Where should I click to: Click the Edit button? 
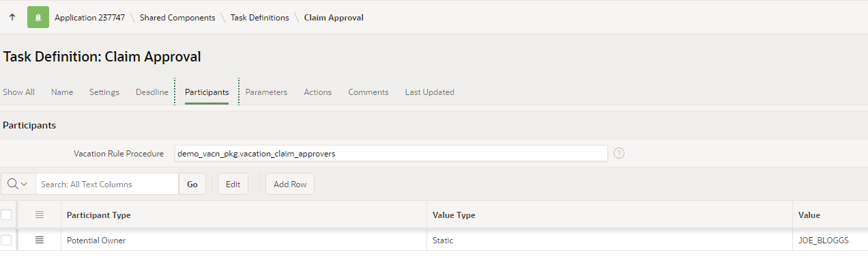click(x=233, y=184)
